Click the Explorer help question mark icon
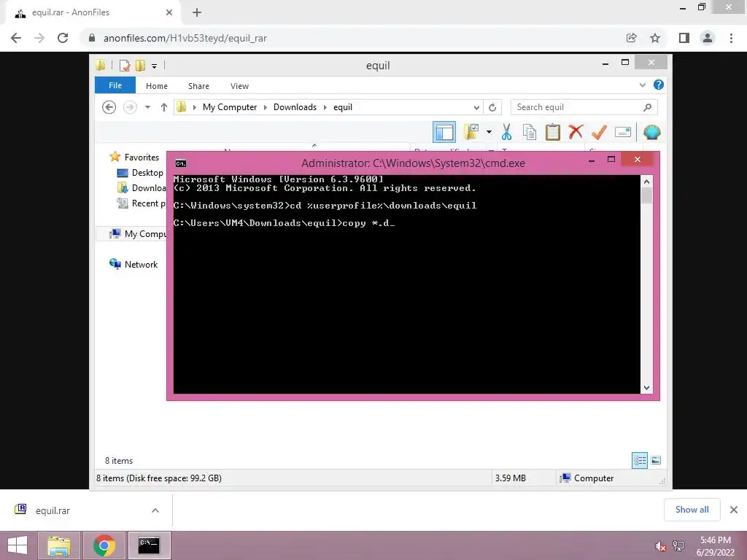This screenshot has width=747, height=560. (659, 85)
